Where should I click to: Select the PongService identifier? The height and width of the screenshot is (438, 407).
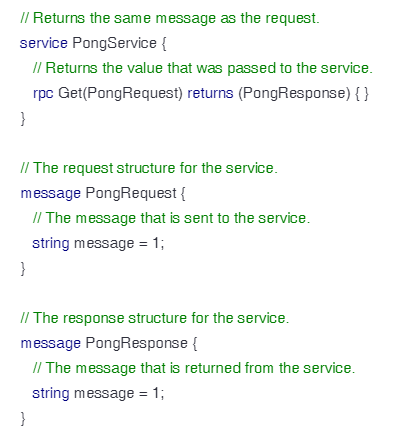(x=115, y=44)
